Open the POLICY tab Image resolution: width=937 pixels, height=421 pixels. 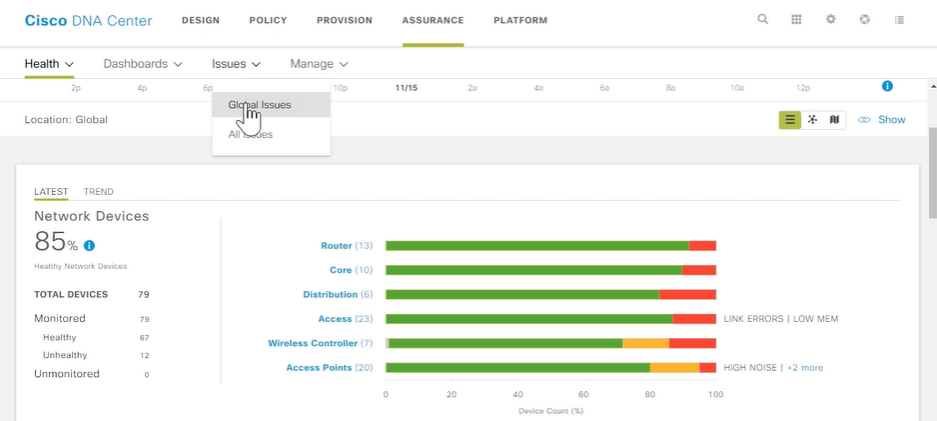tap(268, 20)
